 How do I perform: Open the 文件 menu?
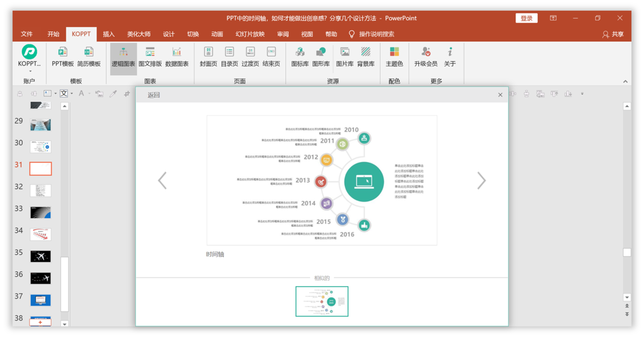click(x=27, y=34)
